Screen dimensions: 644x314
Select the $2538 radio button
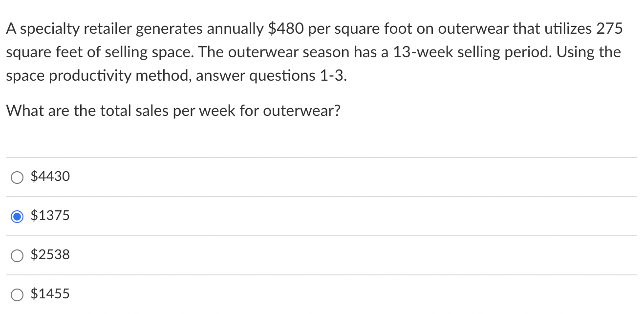(x=17, y=255)
